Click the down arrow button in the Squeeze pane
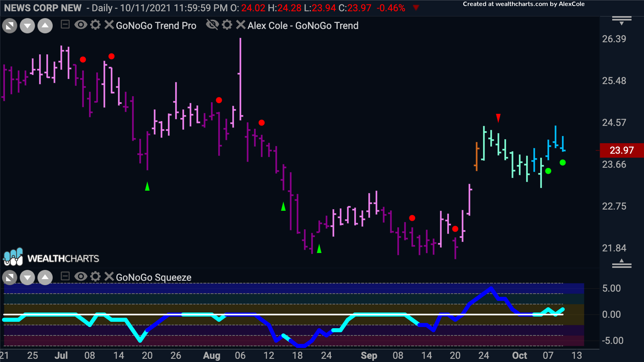 [x=27, y=277]
